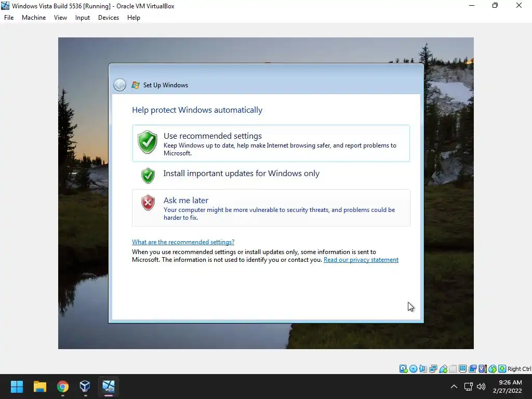Click the shared folders status icon
Viewport: 532px width, 399px height.
pyautogui.click(x=453, y=369)
